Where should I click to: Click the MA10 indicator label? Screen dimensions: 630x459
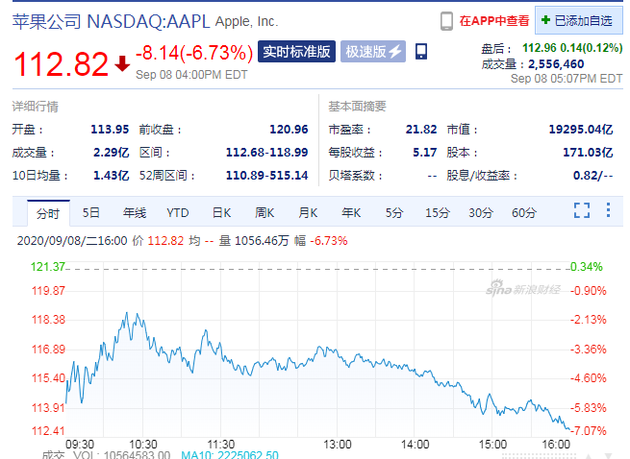tap(230, 455)
